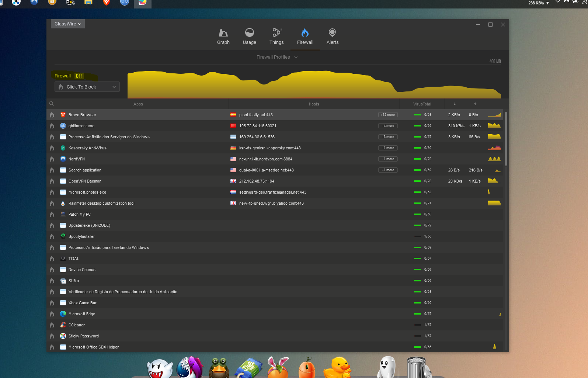The image size is (588, 378).
Task: Open the Graph tab
Action: click(x=223, y=37)
